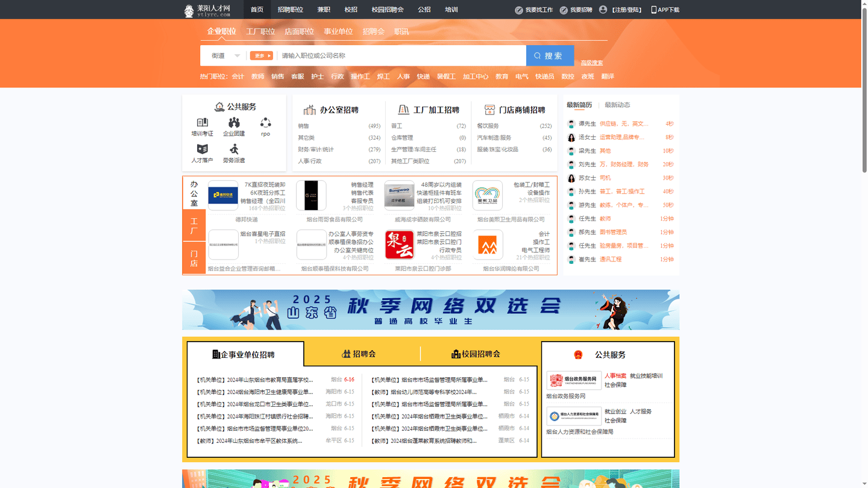Switch to the 校园招聘会 yellow-panel tab
This screenshot has height=488, width=868.
click(x=476, y=354)
